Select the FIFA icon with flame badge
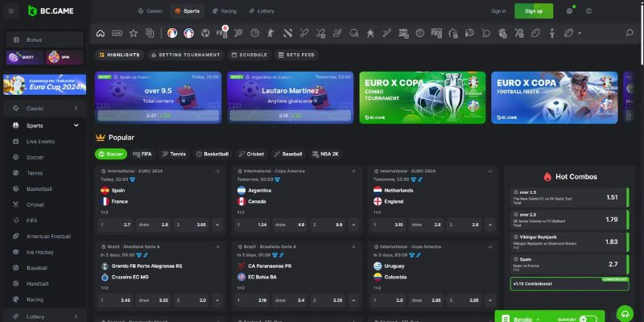Viewport: 644px width, 322px height. click(222, 33)
